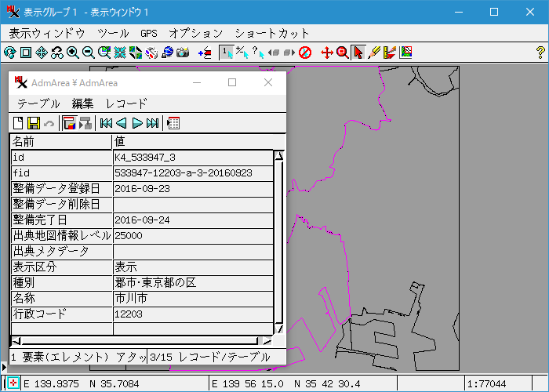Click the camera snapshot icon
Screen dimensions: 549x392
(x=183, y=53)
